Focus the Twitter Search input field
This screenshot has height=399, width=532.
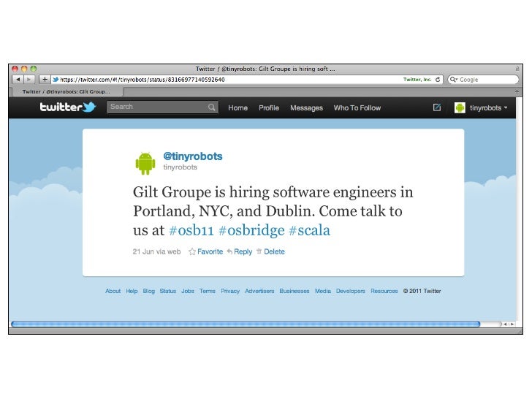tap(157, 107)
